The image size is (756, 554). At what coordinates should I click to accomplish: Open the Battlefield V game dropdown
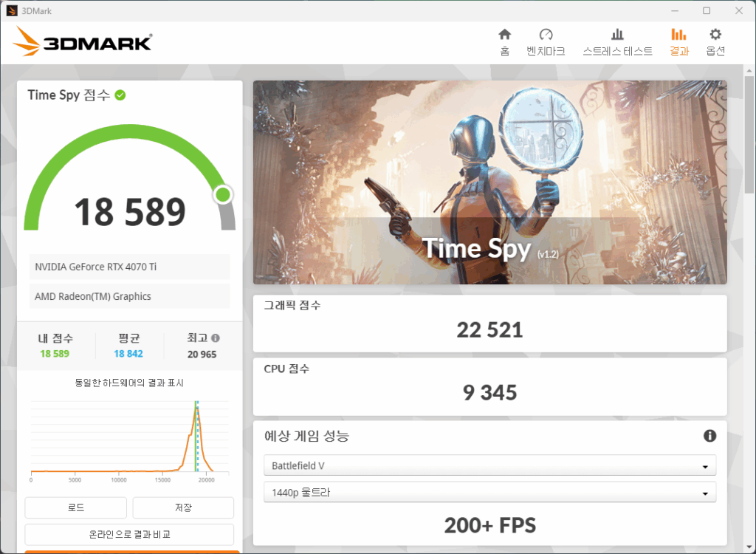489,465
